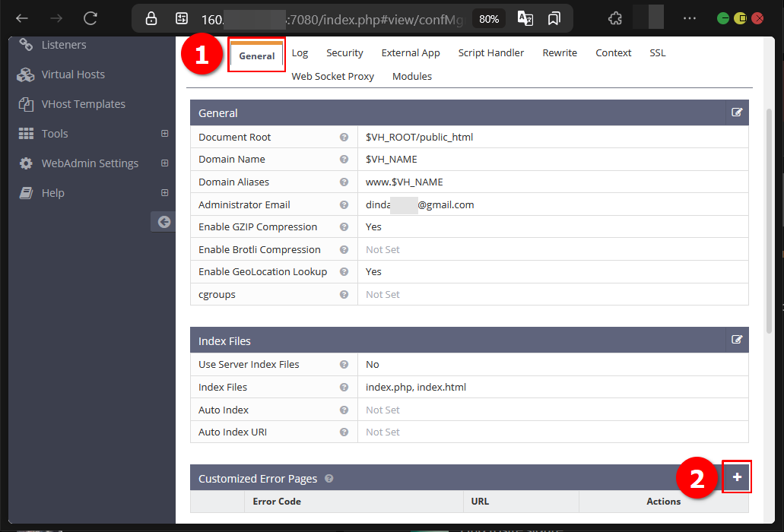Open the Script Handler tab
This screenshot has width=784, height=532.
[x=491, y=53]
